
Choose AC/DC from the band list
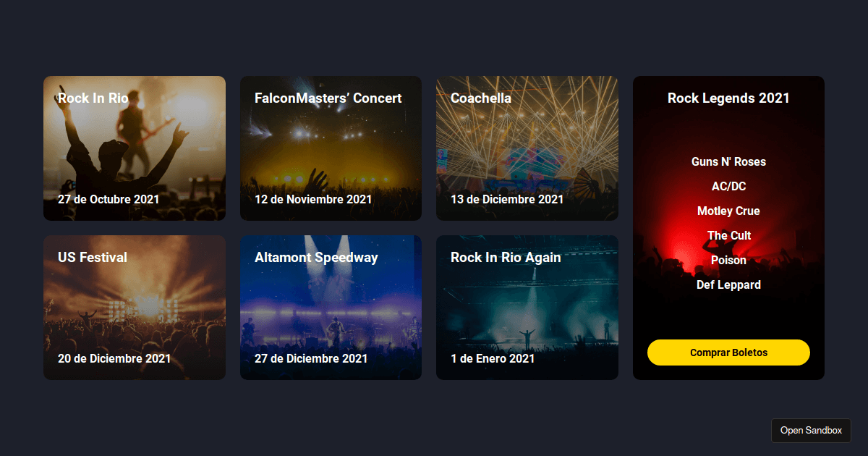tap(728, 187)
